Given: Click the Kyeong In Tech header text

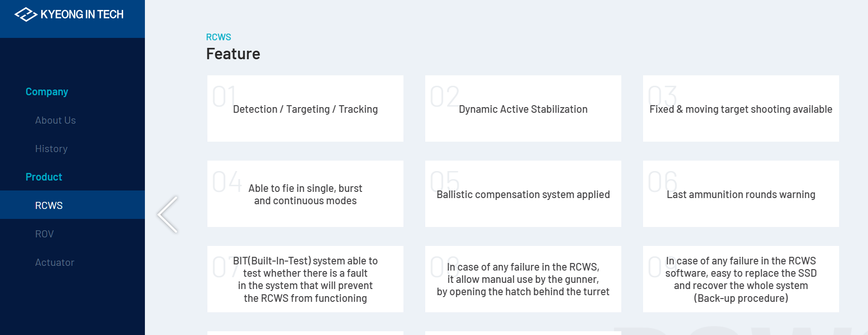Looking at the screenshot, I should coord(82,15).
